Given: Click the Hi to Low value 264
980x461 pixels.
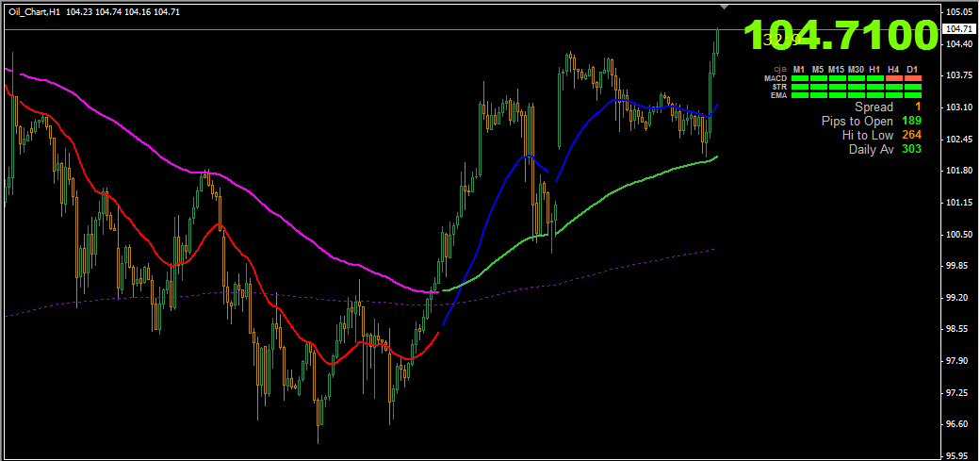Looking at the screenshot, I should tap(911, 135).
